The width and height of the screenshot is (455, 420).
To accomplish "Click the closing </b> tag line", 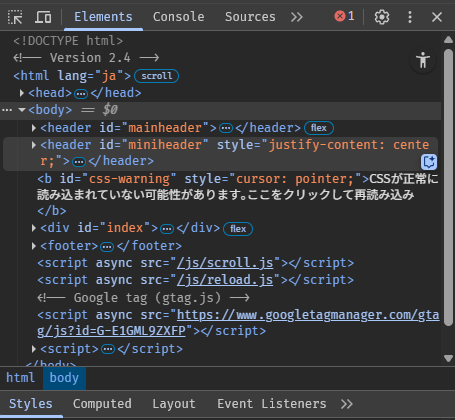I will 52,211.
